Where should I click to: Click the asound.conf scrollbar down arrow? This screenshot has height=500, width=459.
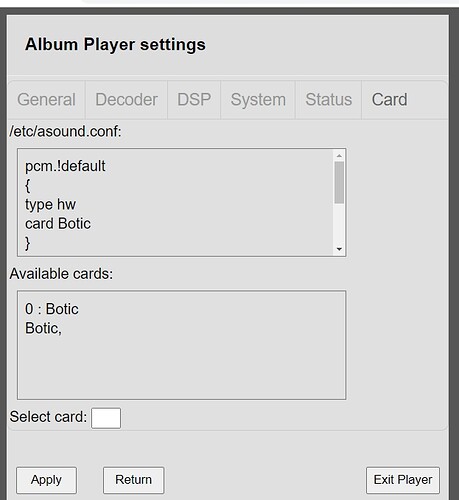pos(339,249)
